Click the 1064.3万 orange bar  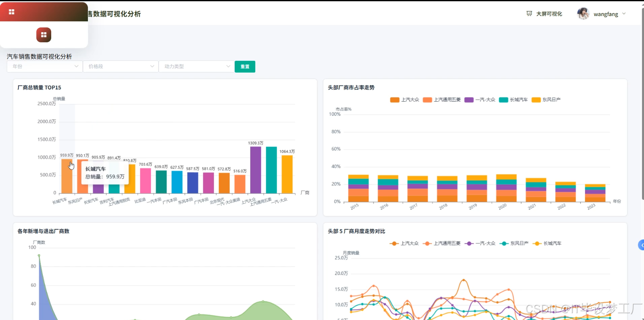coord(287,175)
